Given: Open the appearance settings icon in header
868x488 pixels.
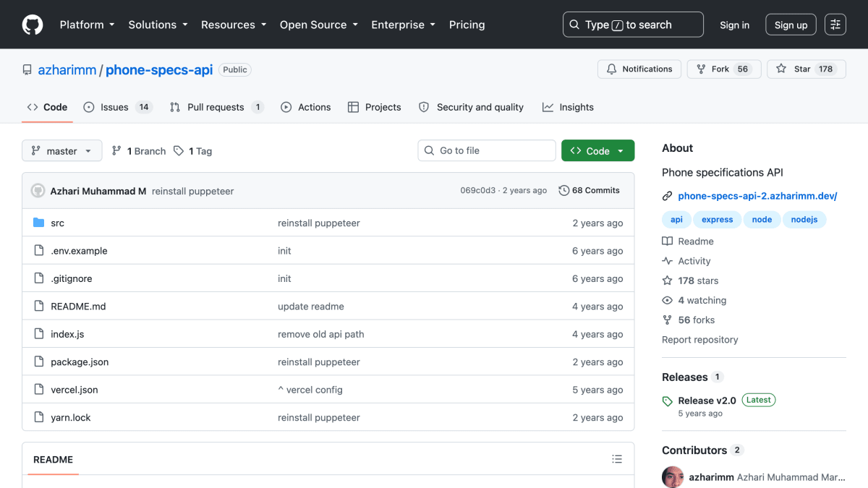Looking at the screenshot, I should 835,25.
